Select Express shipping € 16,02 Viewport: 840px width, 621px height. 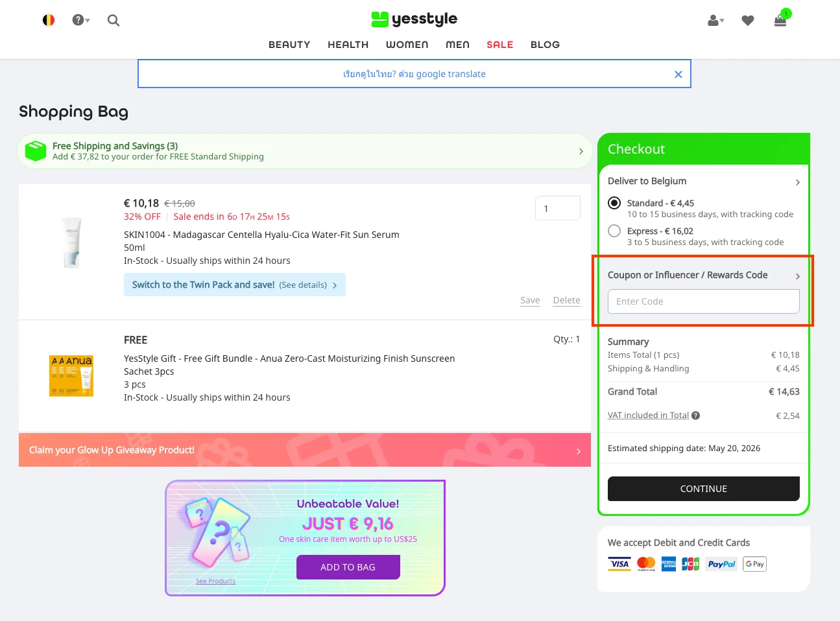pyautogui.click(x=614, y=231)
